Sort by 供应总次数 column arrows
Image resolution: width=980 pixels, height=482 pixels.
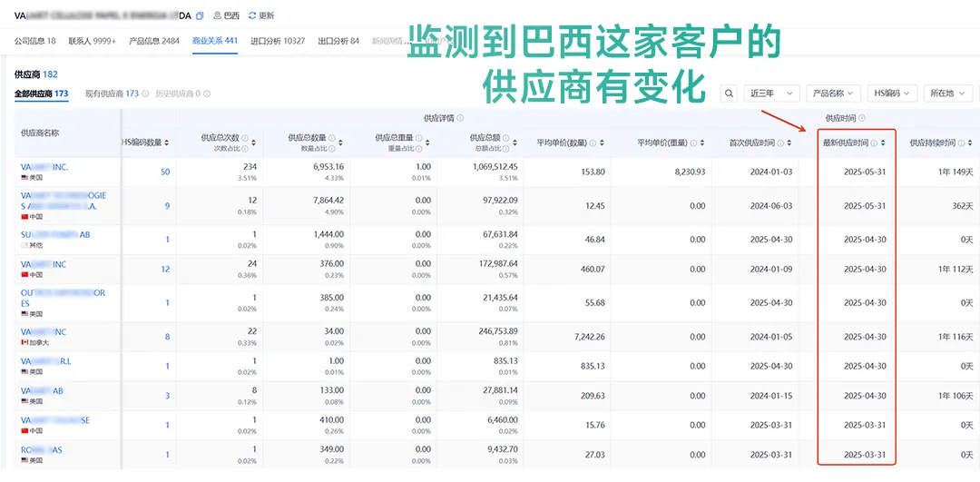pos(254,143)
